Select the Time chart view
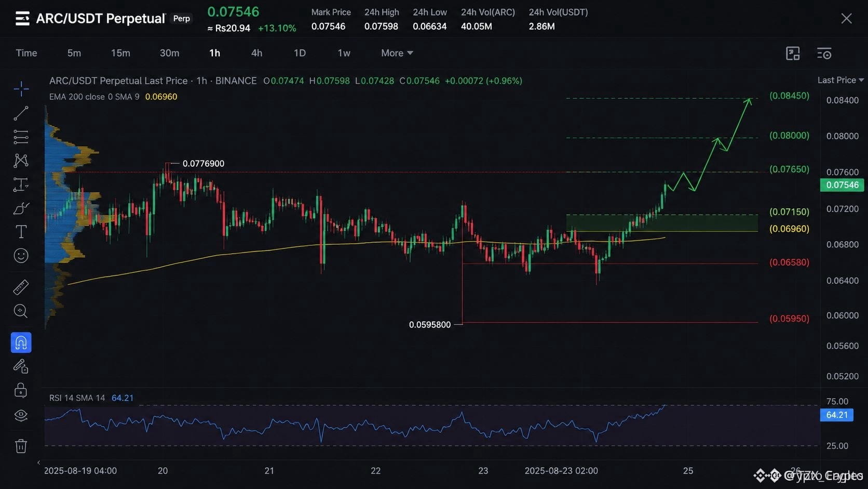The height and width of the screenshot is (489, 868). coord(26,53)
